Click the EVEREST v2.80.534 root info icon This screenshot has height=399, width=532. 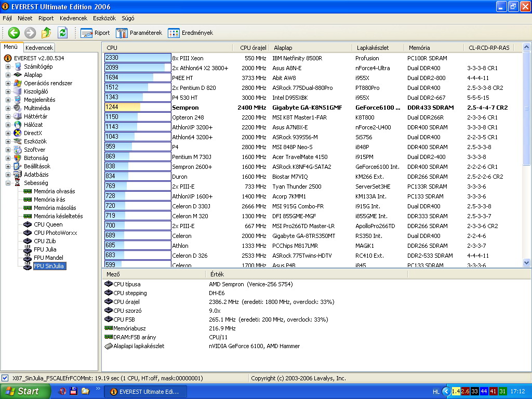[x=8, y=58]
